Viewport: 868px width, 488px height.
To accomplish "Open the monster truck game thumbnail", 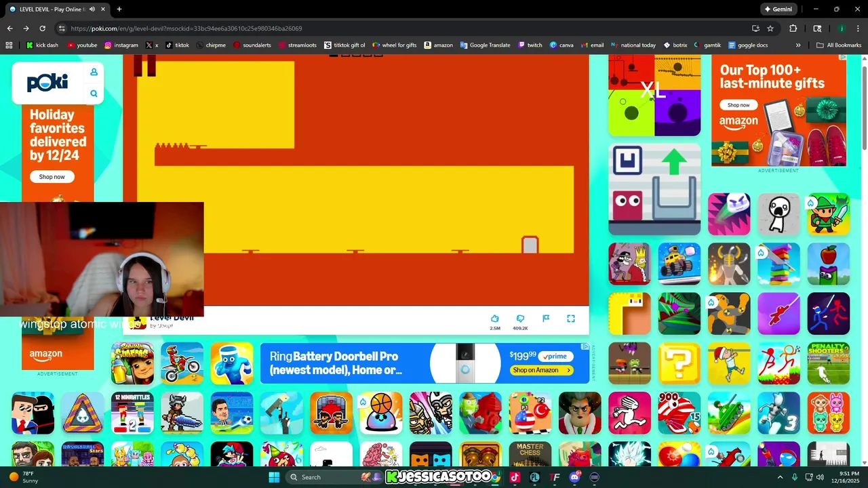I will pyautogui.click(x=679, y=264).
